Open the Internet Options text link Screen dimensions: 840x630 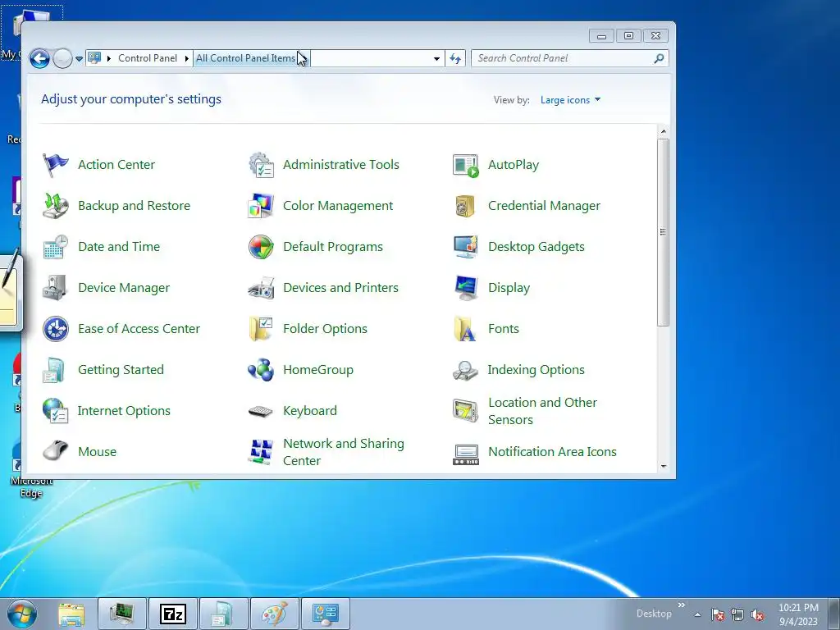point(124,410)
